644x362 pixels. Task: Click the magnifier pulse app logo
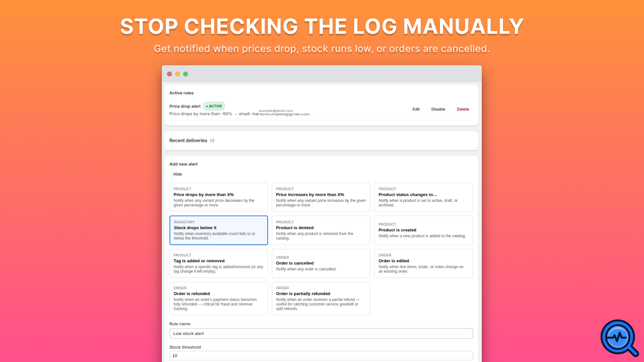pyautogui.click(x=619, y=338)
